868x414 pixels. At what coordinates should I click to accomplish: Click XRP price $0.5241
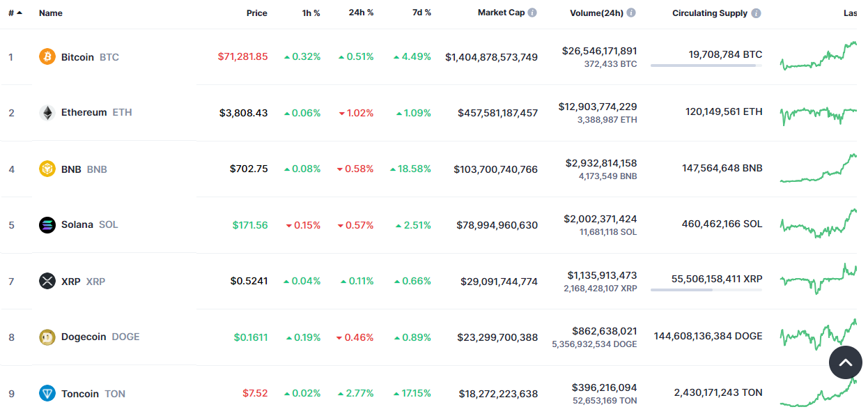tap(249, 282)
